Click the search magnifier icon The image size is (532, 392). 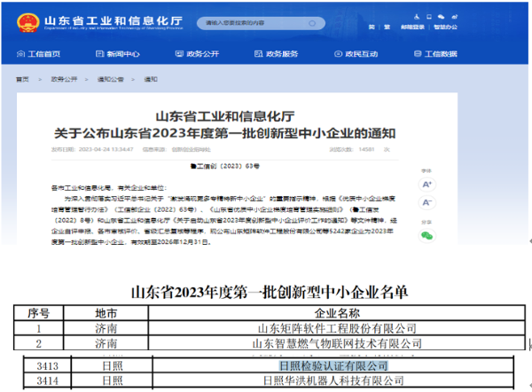pyautogui.click(x=312, y=23)
